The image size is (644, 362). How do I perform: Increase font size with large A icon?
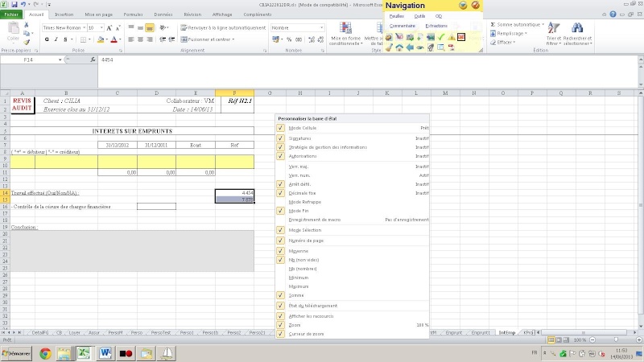coord(109,28)
